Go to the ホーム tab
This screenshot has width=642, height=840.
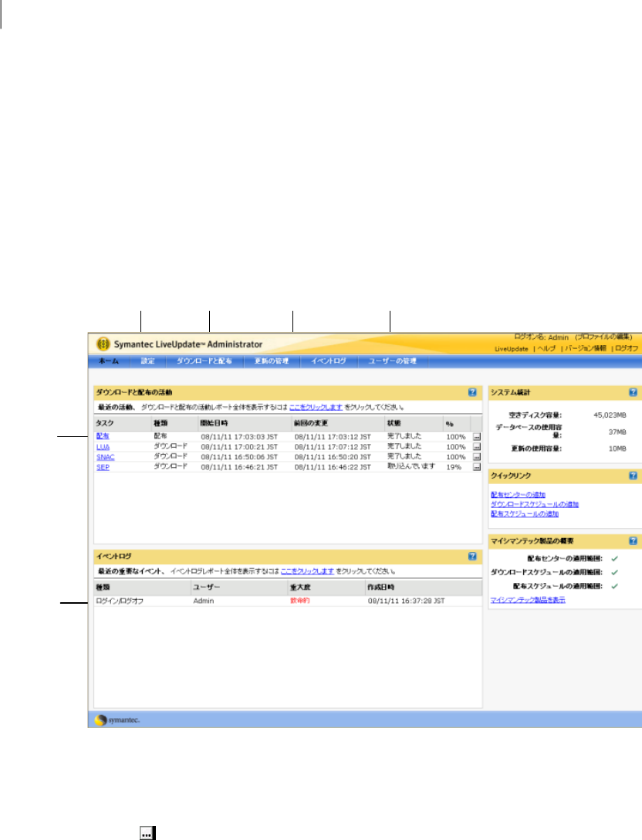tap(109, 361)
